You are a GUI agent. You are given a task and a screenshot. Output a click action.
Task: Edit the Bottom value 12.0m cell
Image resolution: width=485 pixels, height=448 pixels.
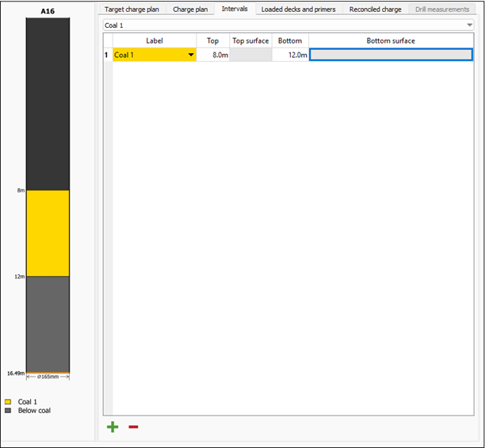(290, 55)
